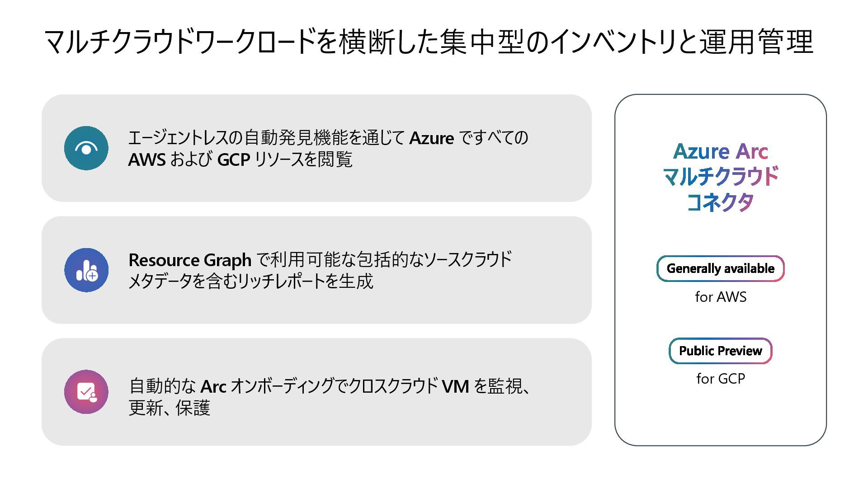
Task: Click the slide title about マルチクラウドワークロード
Action: click(429, 42)
